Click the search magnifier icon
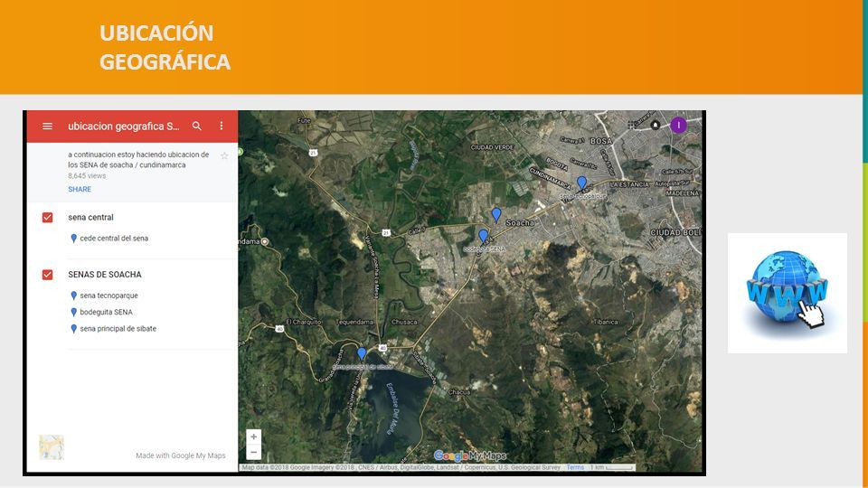Viewport: 868px width, 488px height. tap(196, 127)
